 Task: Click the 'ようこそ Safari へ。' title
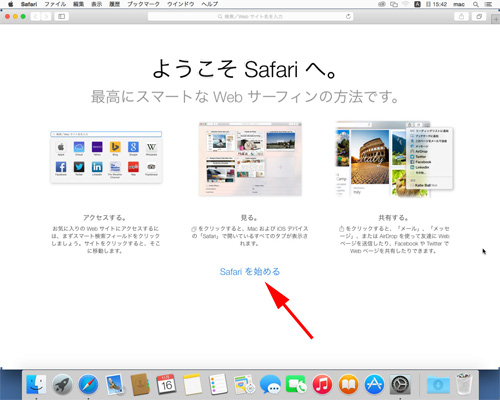pos(245,69)
